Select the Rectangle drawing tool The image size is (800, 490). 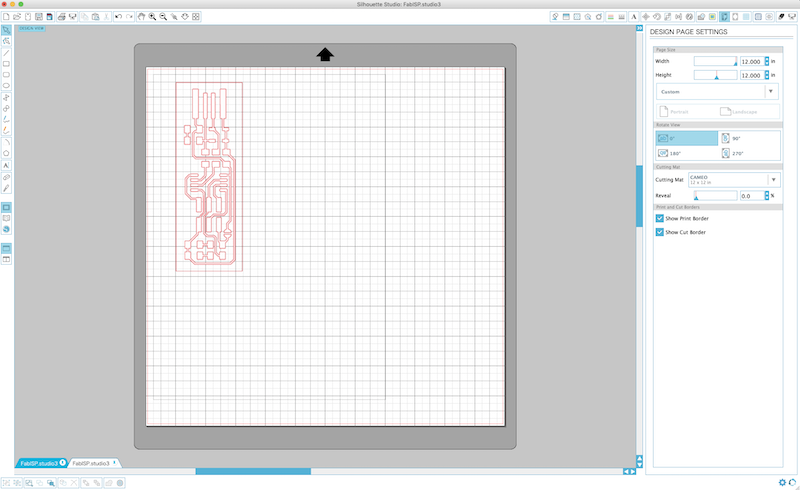click(x=6, y=64)
